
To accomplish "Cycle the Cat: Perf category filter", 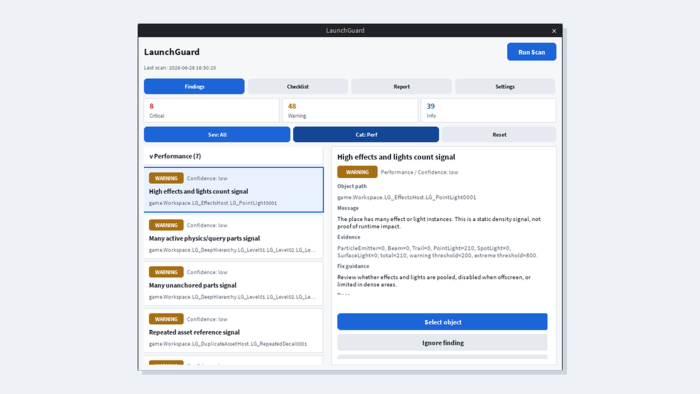I will coord(366,134).
